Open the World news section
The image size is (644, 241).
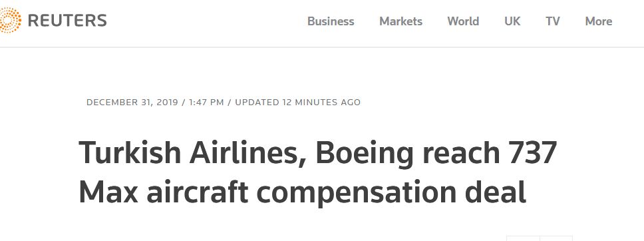[463, 21]
